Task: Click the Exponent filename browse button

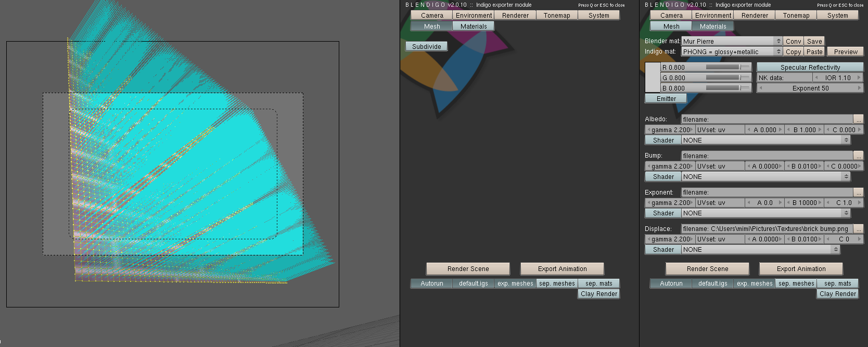Action: coord(859,192)
